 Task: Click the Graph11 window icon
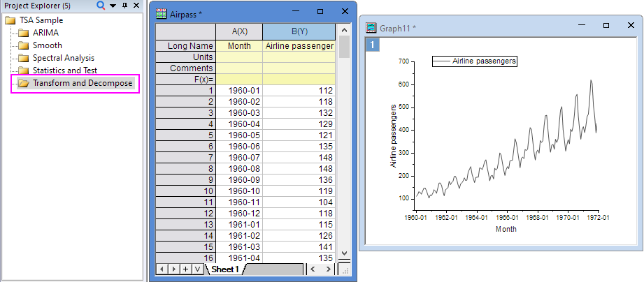[371, 26]
